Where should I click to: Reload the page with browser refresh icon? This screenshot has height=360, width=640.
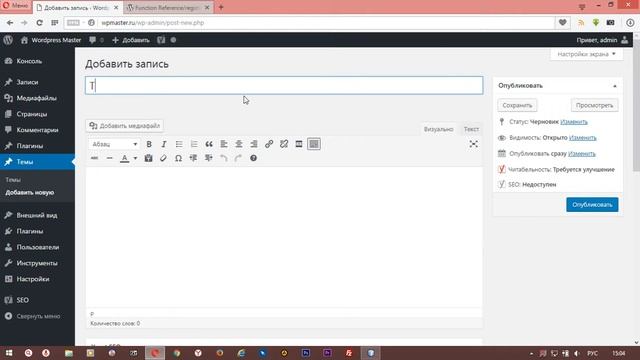tap(39, 23)
